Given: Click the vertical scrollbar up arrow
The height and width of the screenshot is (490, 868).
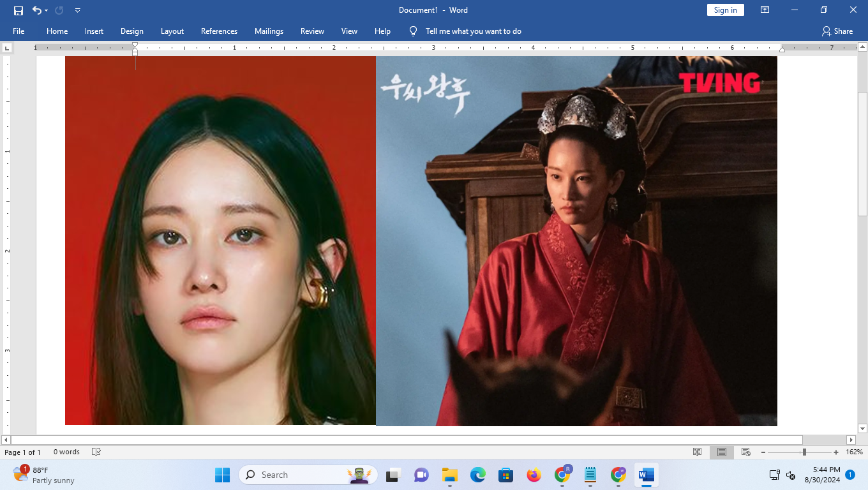Looking at the screenshot, I should pos(862,47).
